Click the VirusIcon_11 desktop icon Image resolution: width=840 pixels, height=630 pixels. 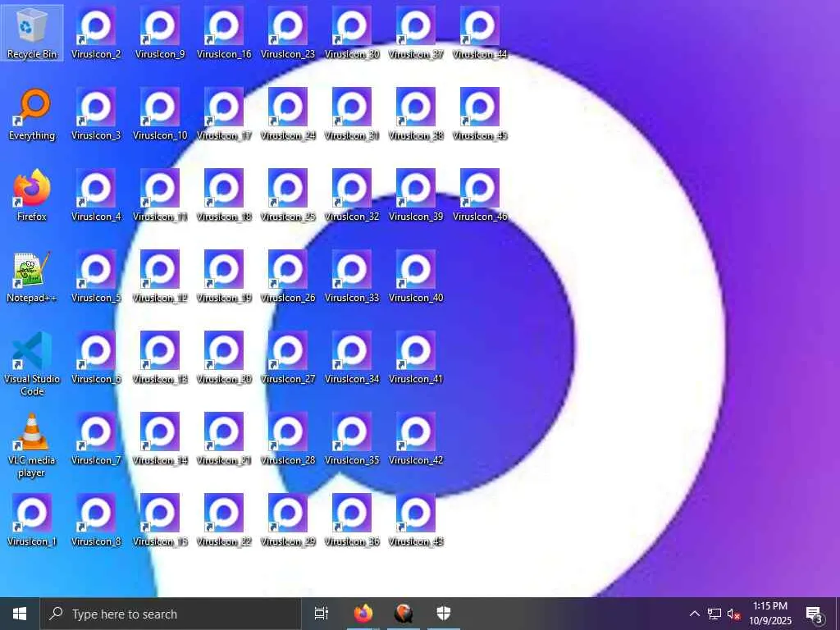click(x=160, y=195)
